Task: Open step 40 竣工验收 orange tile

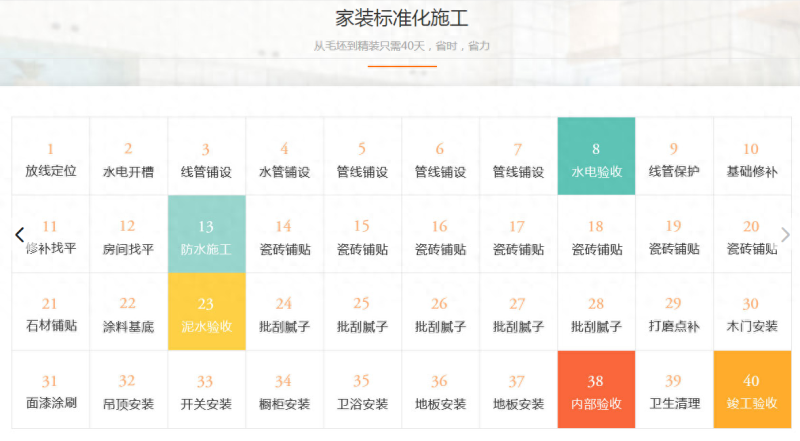Action: click(x=752, y=390)
